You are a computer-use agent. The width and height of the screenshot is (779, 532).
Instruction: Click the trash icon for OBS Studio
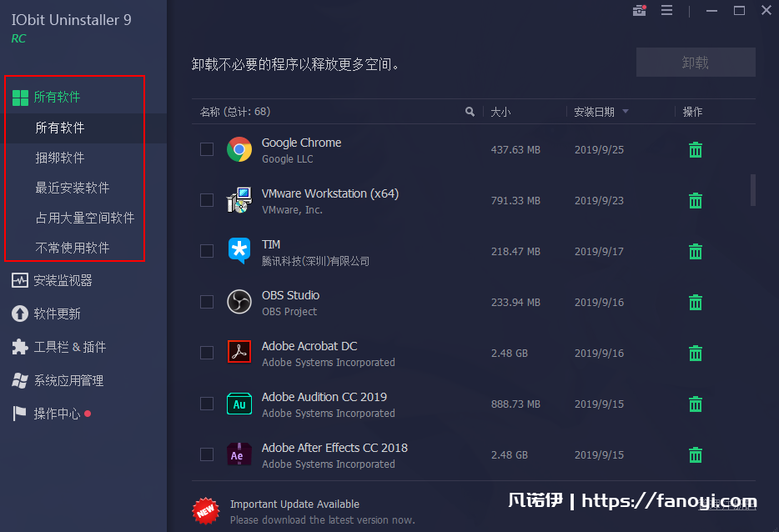coord(696,302)
